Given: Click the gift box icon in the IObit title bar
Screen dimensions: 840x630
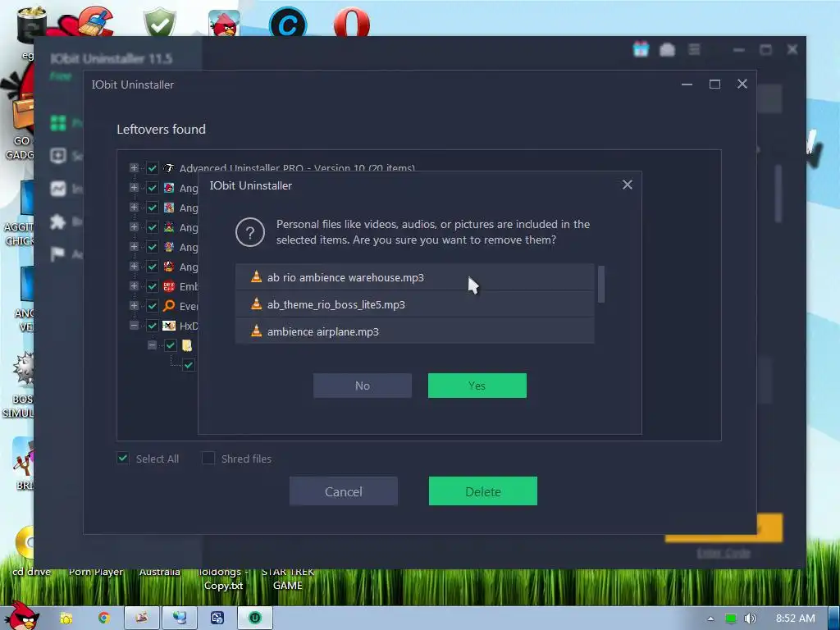Looking at the screenshot, I should [x=641, y=49].
